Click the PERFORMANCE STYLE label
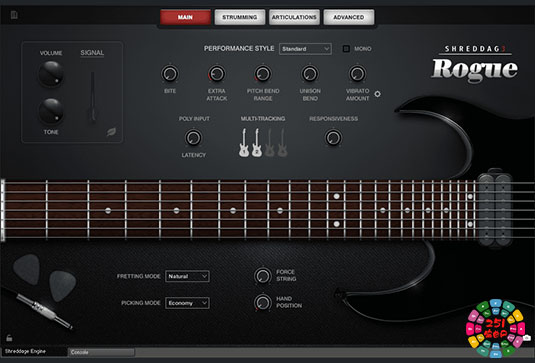This screenshot has height=363, width=535. click(239, 48)
